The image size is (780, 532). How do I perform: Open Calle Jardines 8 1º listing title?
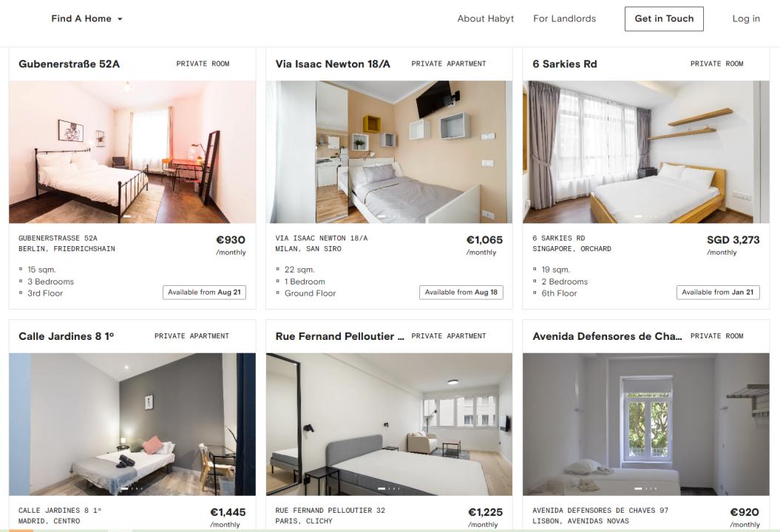tap(66, 336)
